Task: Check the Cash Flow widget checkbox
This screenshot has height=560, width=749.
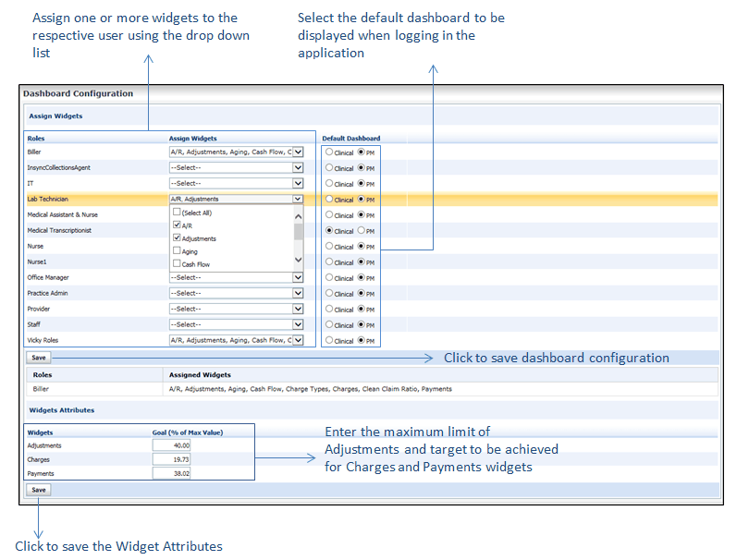Action: pos(177,263)
